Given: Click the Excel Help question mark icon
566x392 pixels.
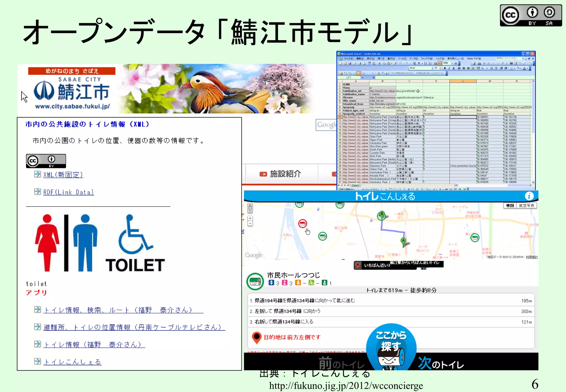Looking at the screenshot, I should coord(456,63).
